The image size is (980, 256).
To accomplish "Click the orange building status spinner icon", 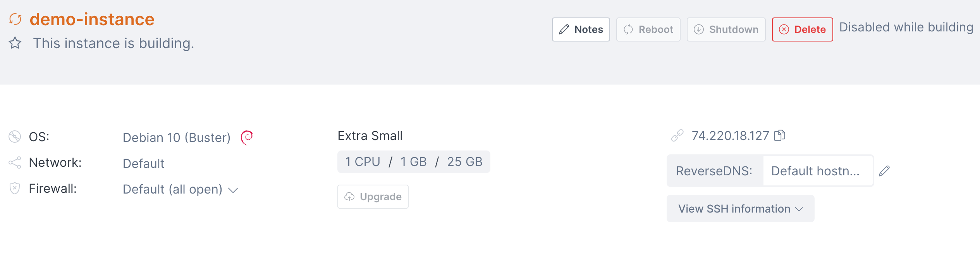I will 15,19.
